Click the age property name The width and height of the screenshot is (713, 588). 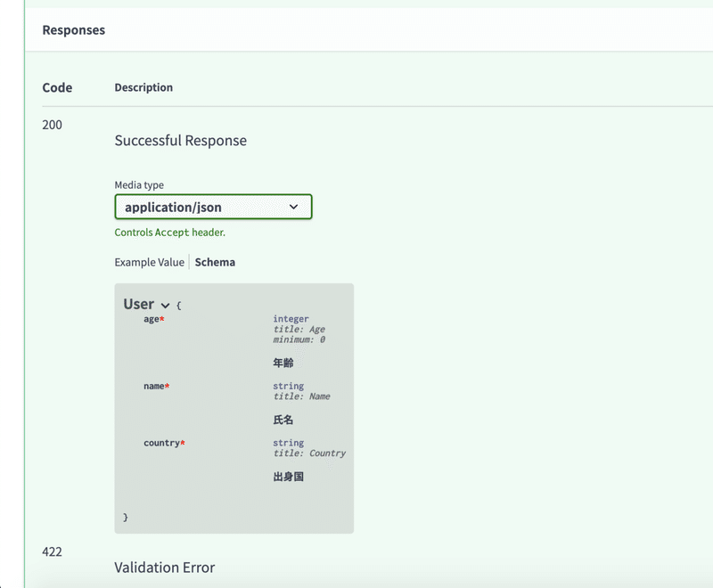153,319
